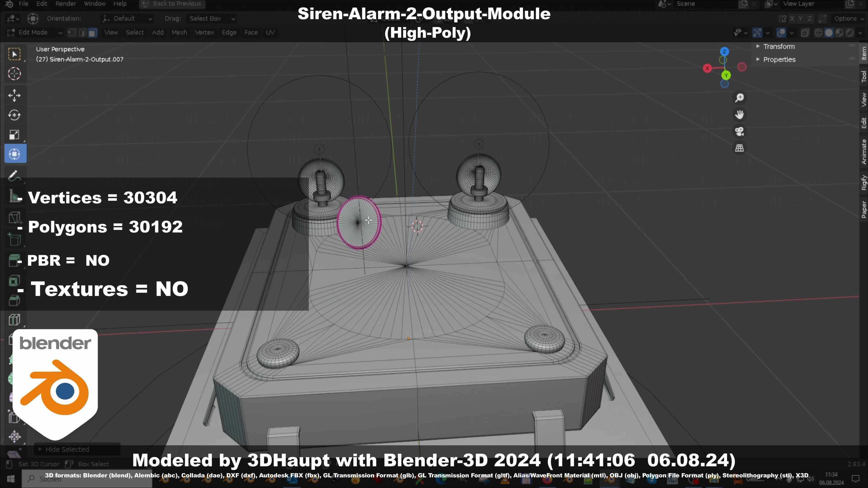Activate the Loop Cut tool
The image size is (868, 488).
[x=14, y=320]
